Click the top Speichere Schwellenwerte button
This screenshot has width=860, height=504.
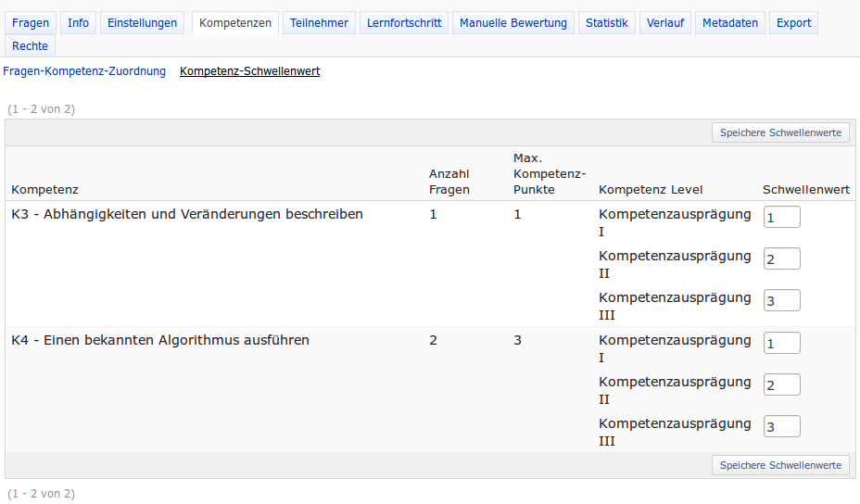tap(780, 132)
